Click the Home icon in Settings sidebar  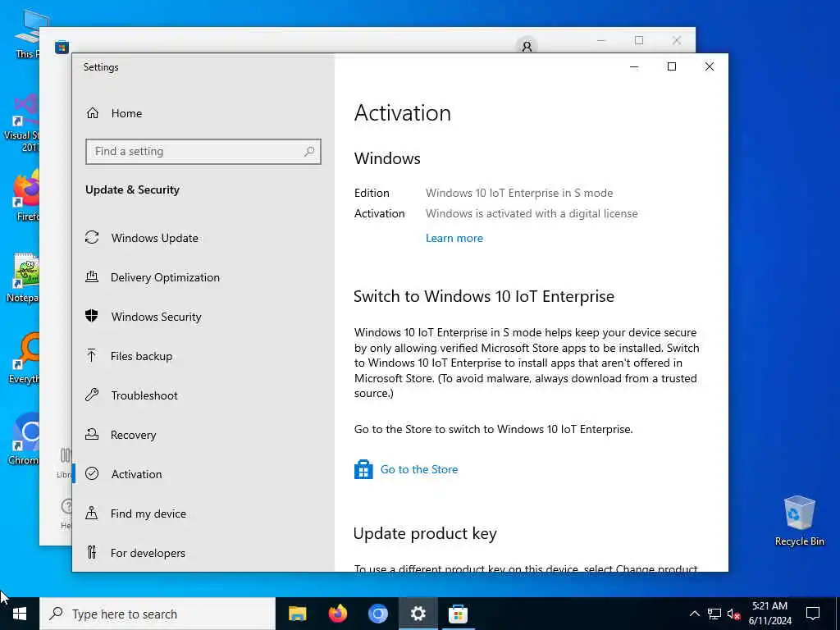tap(93, 113)
